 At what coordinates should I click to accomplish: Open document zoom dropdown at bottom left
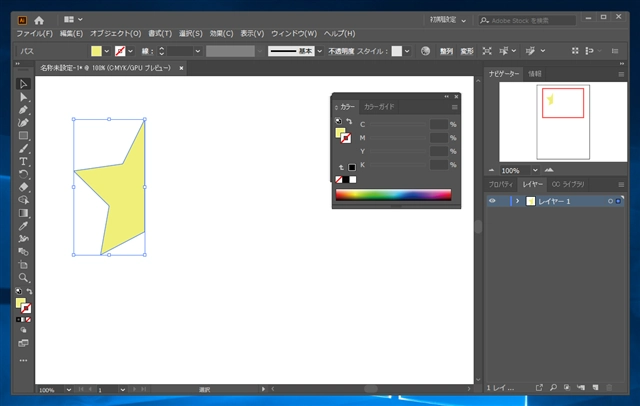[69, 390]
